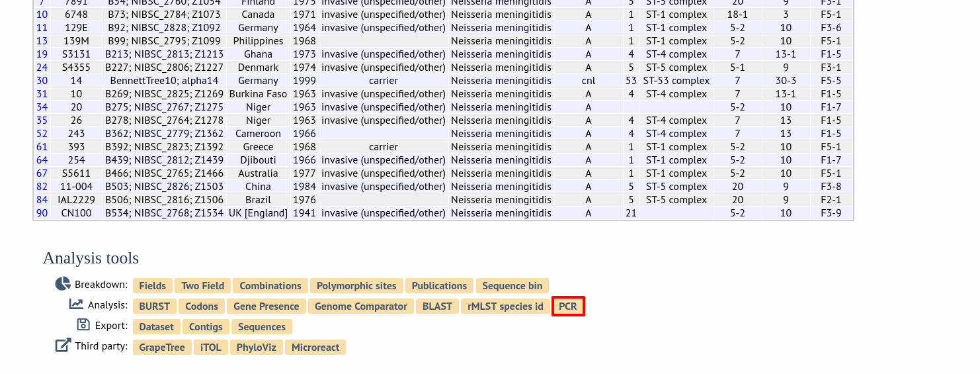Open the Codons analysis tool
This screenshot has height=374, width=980.
pyautogui.click(x=202, y=306)
